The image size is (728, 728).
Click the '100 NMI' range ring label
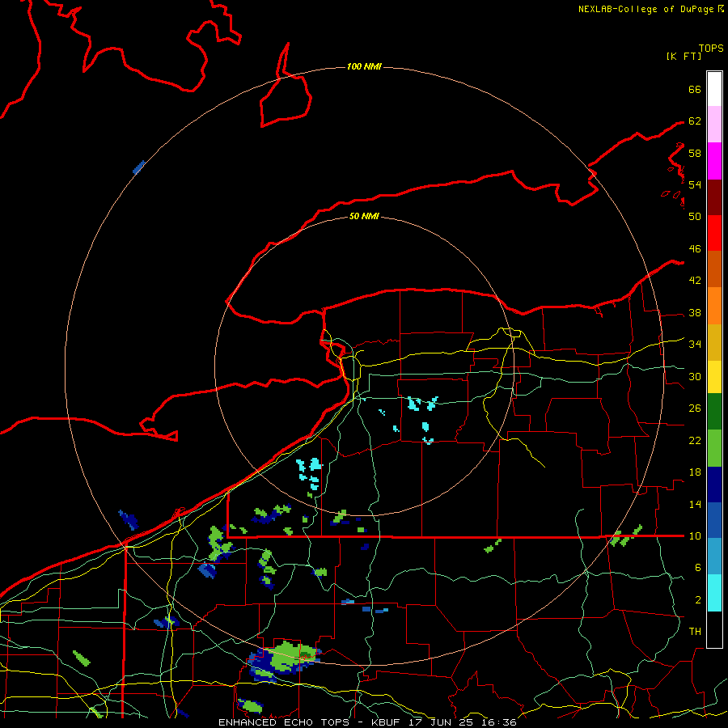(364, 67)
